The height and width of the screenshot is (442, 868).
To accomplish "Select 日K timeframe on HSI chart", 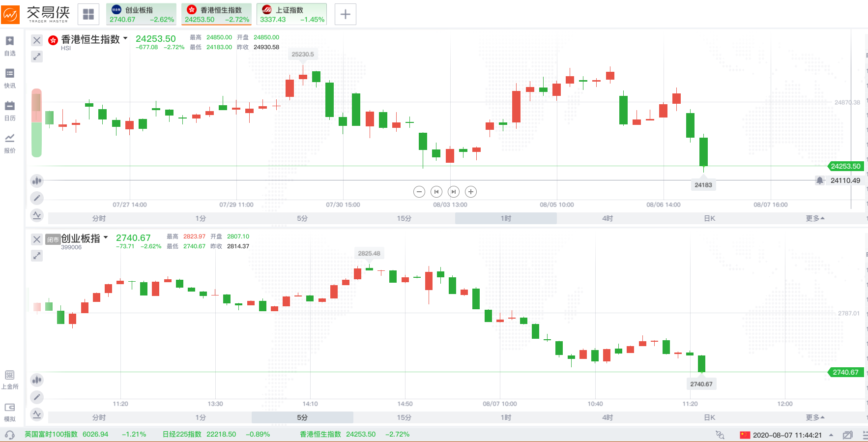I will pos(709,218).
